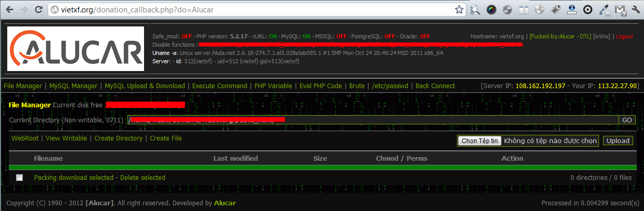Click the [wWw] link in header
This screenshot has height=211, width=644.
(602, 37)
